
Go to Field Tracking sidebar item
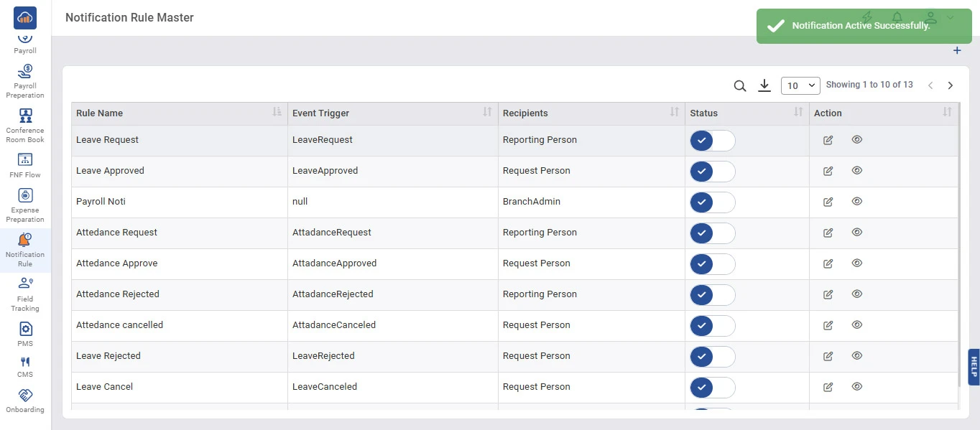pyautogui.click(x=25, y=294)
